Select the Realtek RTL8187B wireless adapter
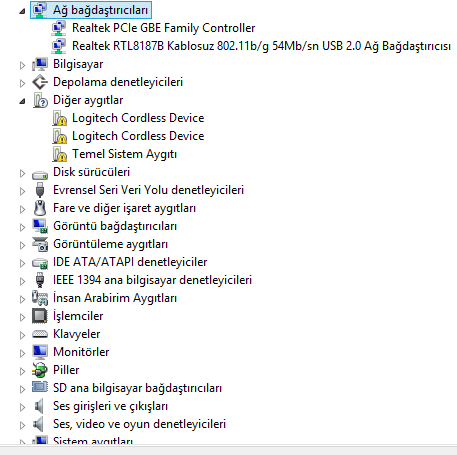 (x=261, y=46)
